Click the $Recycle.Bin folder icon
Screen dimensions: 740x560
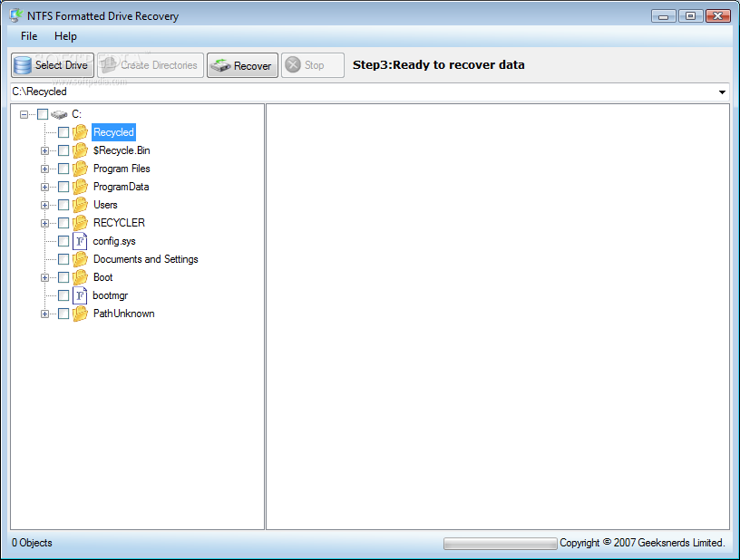click(x=80, y=150)
